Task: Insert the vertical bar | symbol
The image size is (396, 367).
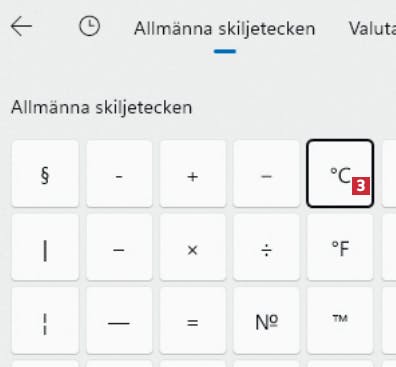Action: [45, 247]
